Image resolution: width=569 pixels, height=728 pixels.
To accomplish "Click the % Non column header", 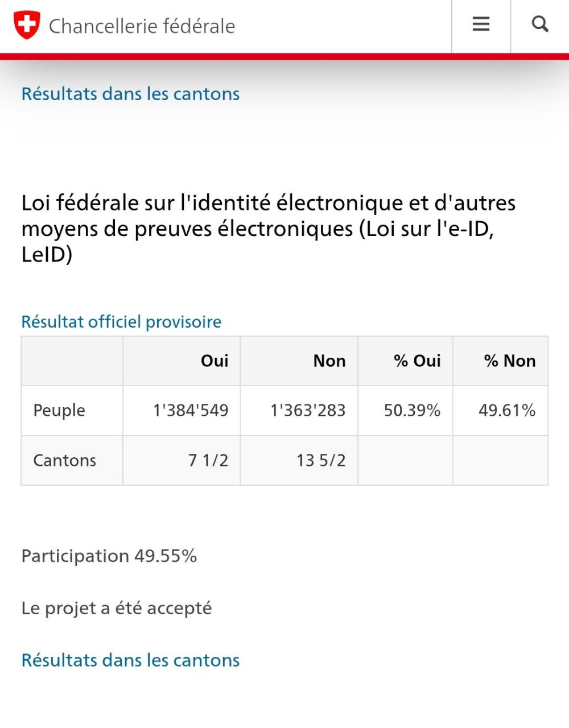I will (x=510, y=361).
